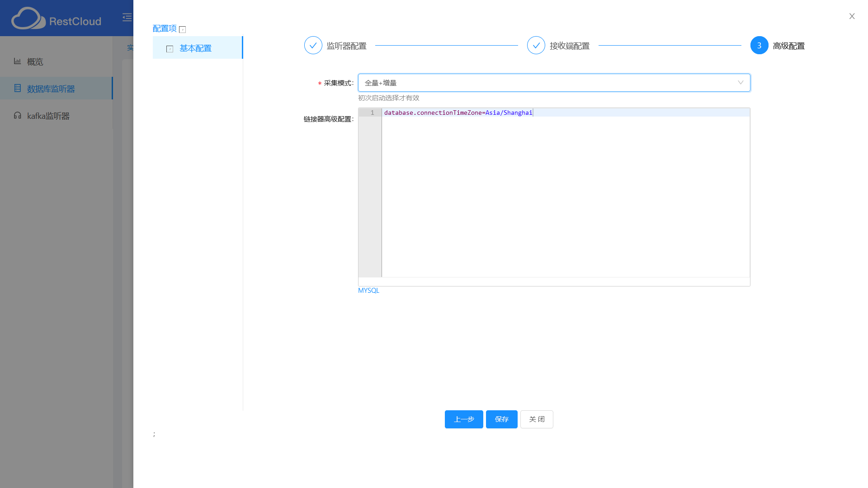
Task: Toggle the sidebar collapse menu icon
Action: (x=127, y=18)
